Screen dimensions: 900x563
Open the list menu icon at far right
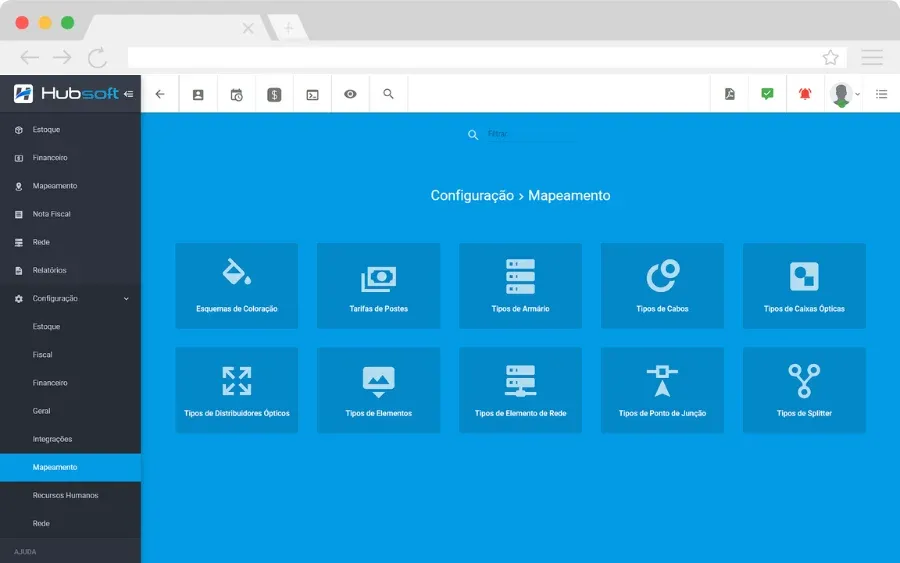click(882, 94)
